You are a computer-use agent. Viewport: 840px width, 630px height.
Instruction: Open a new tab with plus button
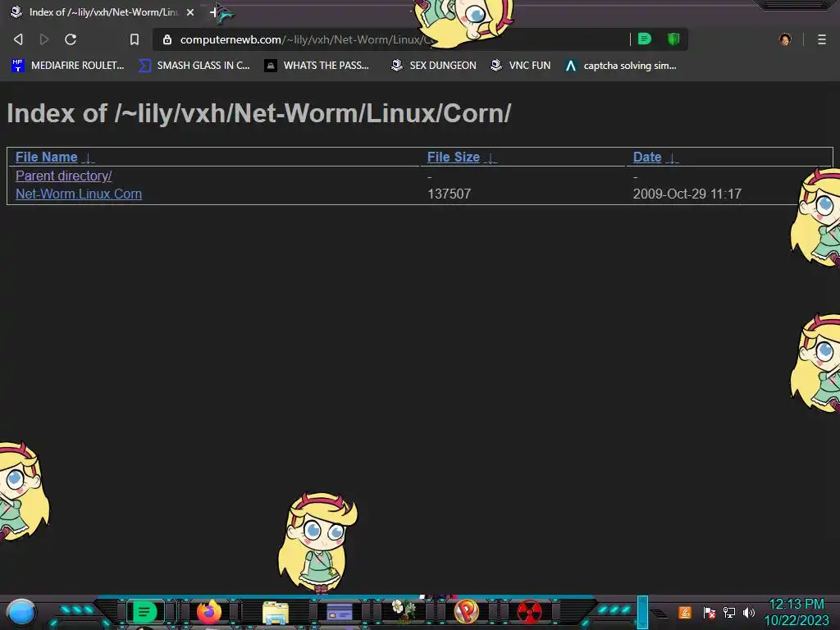coord(214,11)
